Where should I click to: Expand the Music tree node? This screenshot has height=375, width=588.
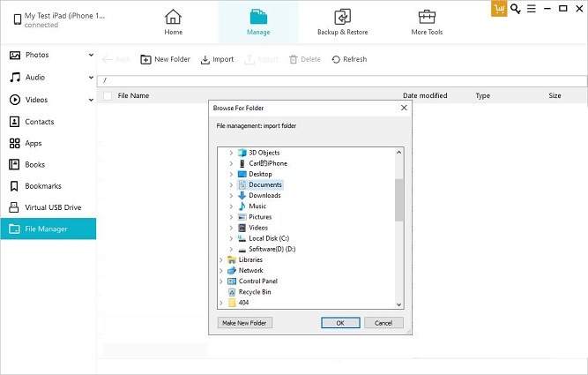point(231,206)
